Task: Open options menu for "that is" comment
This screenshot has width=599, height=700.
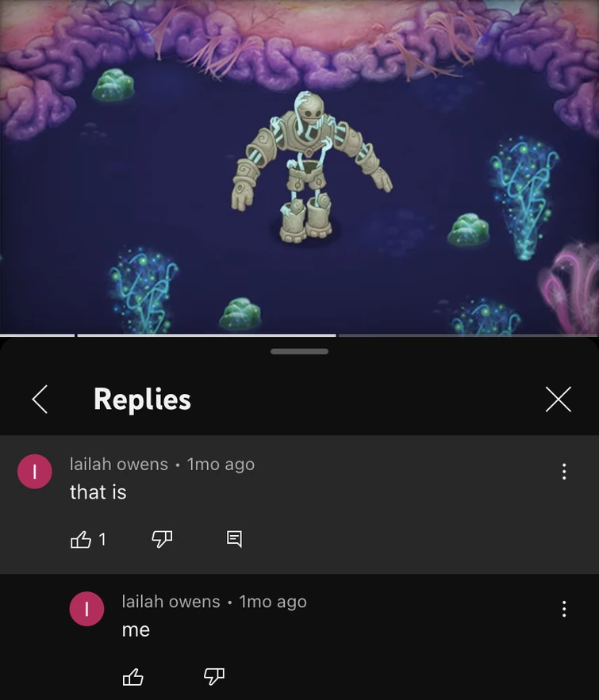Action: coord(564,472)
